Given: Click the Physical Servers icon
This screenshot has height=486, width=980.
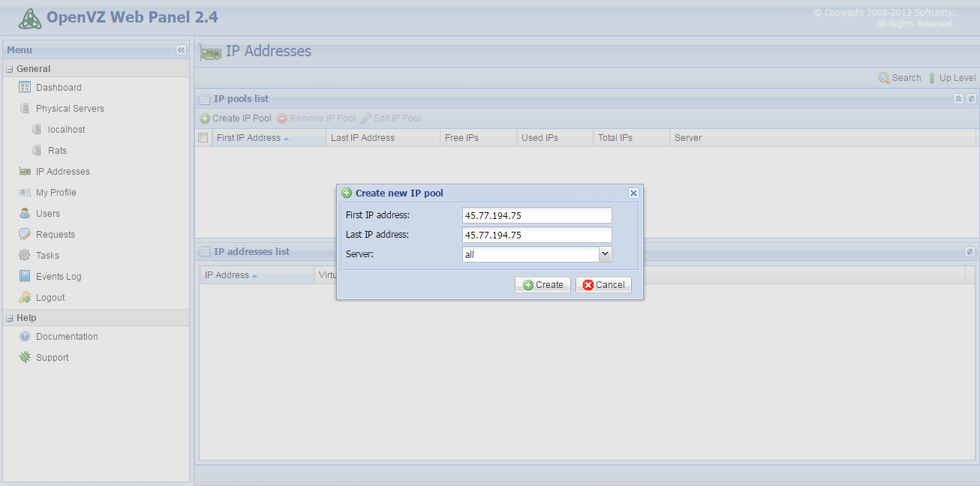Looking at the screenshot, I should (x=25, y=109).
